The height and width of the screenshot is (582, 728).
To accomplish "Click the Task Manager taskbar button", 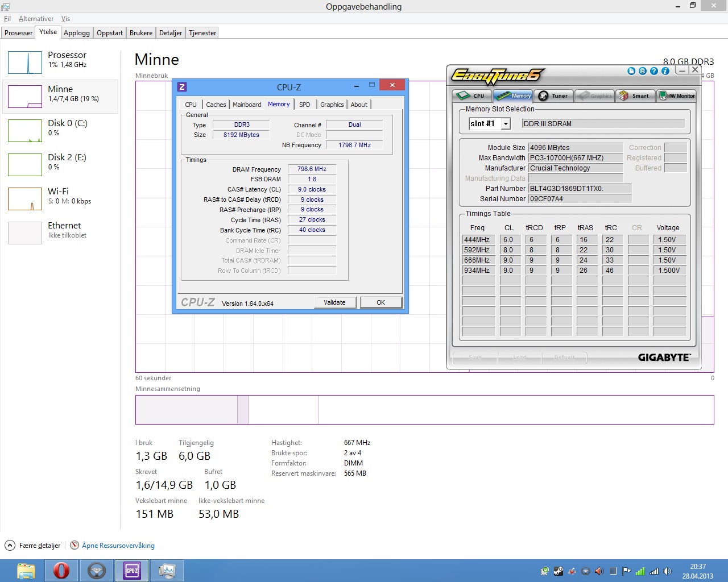I will coord(167,571).
